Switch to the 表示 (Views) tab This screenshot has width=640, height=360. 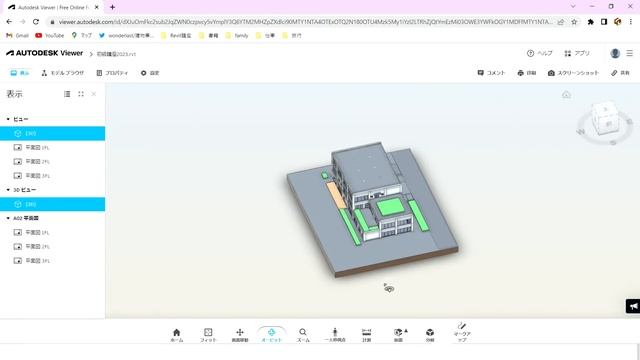[20, 73]
